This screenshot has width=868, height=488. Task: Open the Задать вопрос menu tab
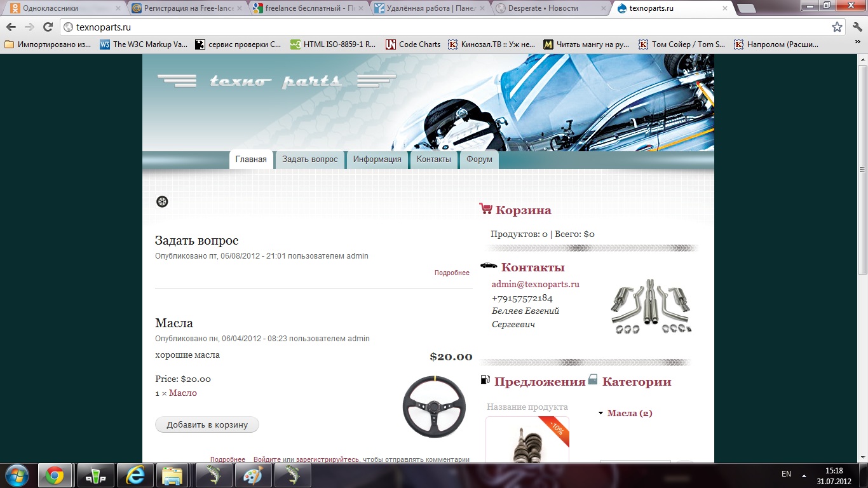click(x=310, y=159)
